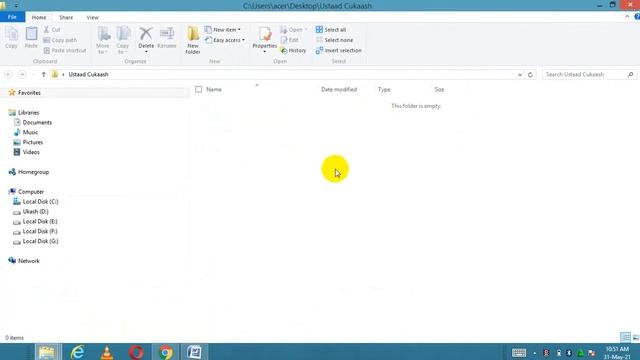
Task: Switch to the View ribbon tab
Action: [93, 18]
